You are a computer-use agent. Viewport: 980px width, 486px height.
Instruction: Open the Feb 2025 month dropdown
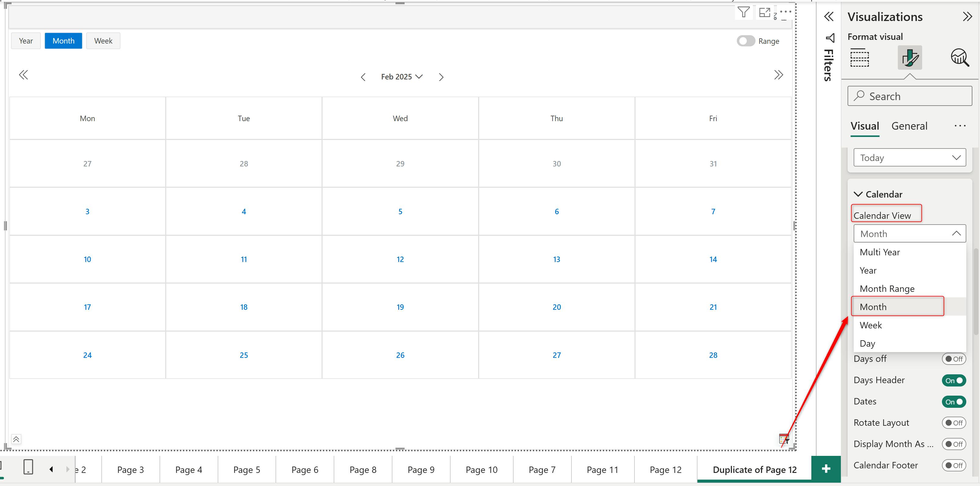[x=402, y=77]
